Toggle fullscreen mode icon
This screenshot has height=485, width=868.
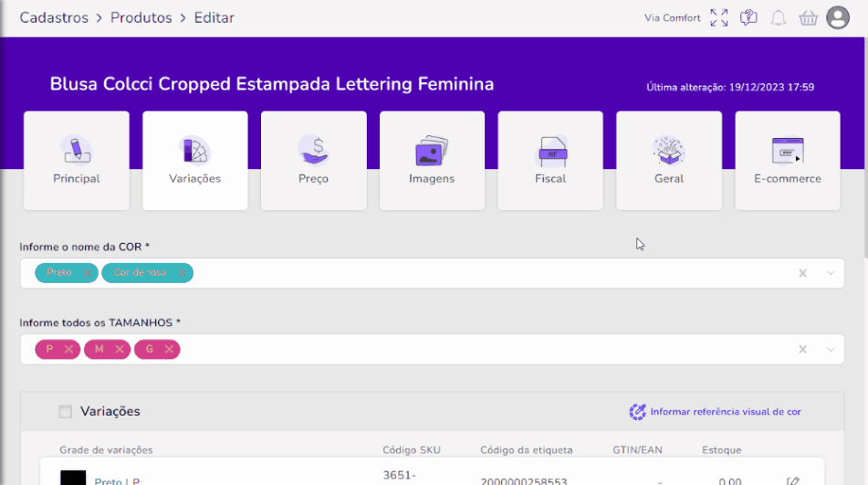click(719, 17)
